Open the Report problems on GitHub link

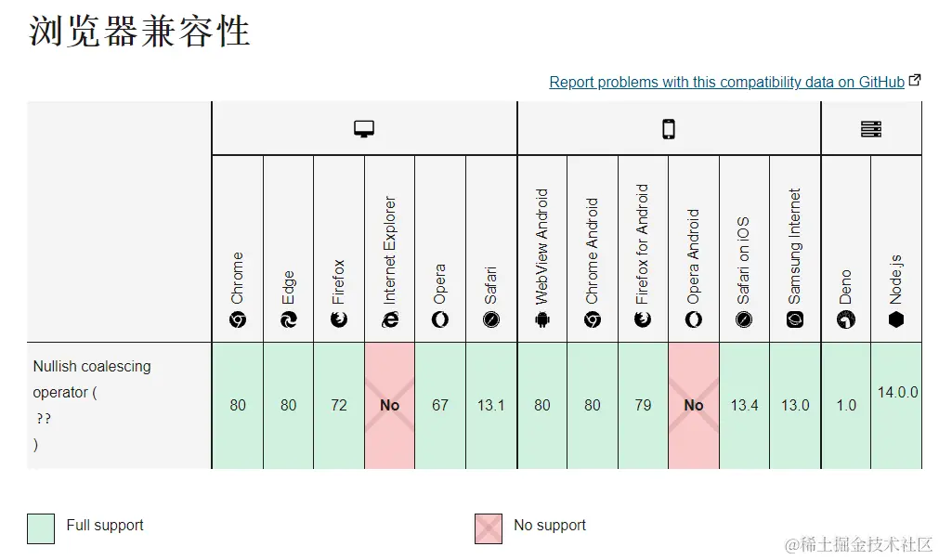(726, 82)
